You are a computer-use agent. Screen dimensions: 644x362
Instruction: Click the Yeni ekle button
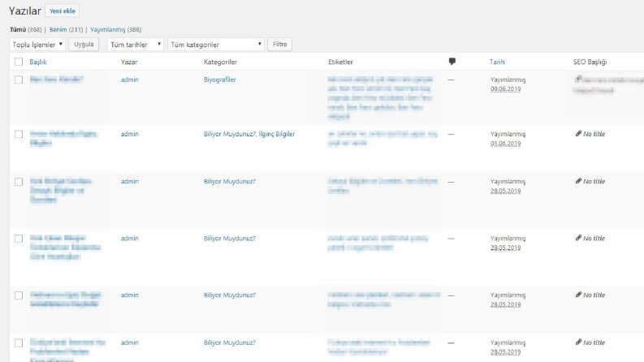click(63, 11)
